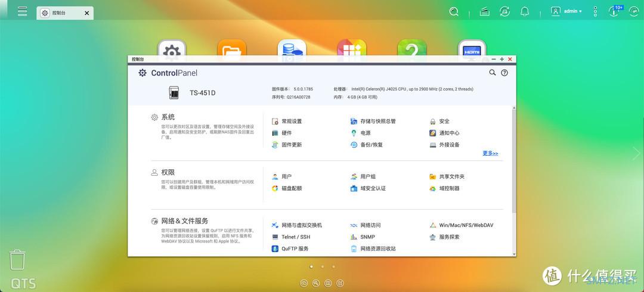This screenshot has width=644, height=292.
Task: Open 网络访问 network access
Action: pyautogui.click(x=366, y=225)
